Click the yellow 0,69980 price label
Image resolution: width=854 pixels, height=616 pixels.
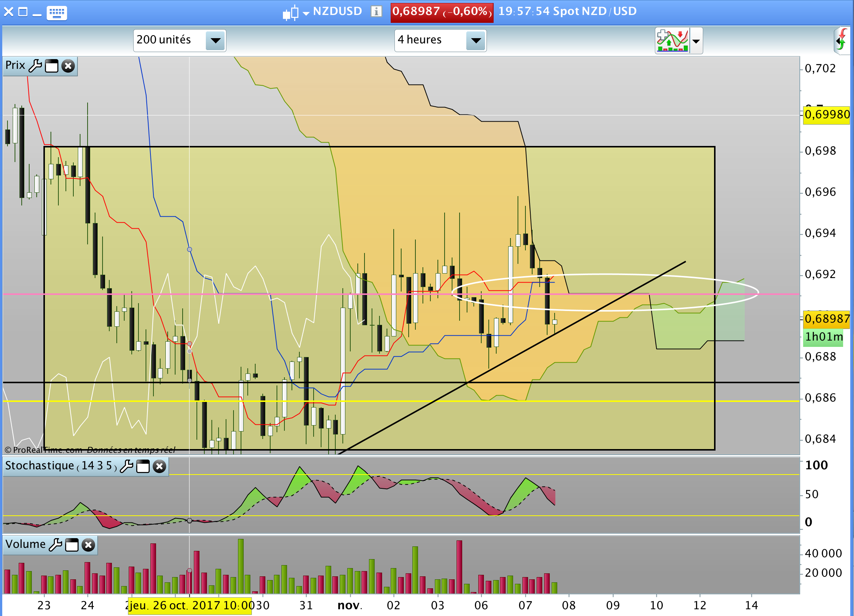(827, 115)
